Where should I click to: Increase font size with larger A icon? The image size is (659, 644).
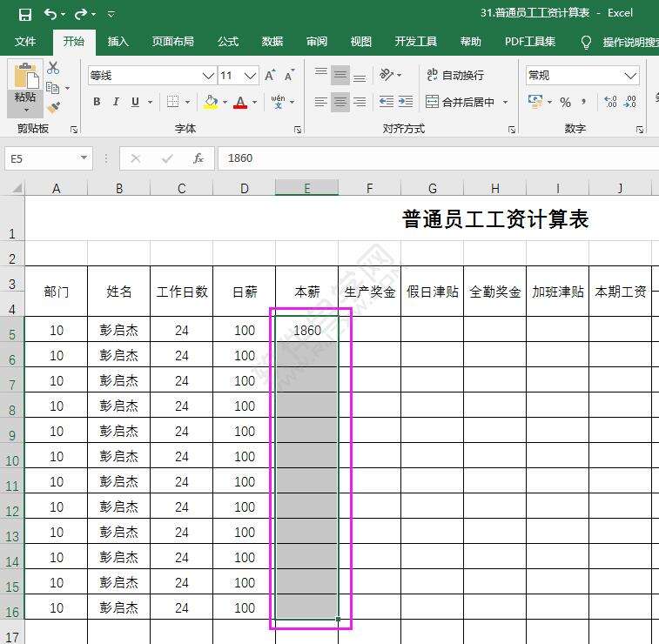coord(270,76)
